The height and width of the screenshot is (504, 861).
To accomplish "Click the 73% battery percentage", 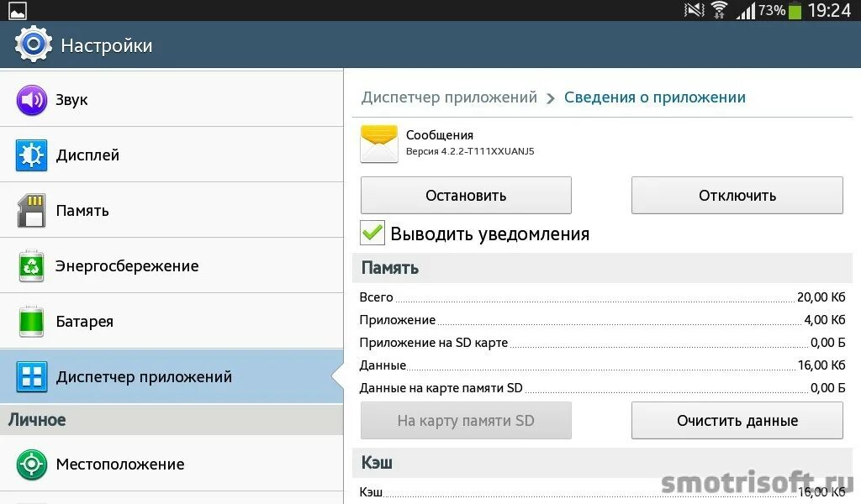I will click(x=772, y=10).
